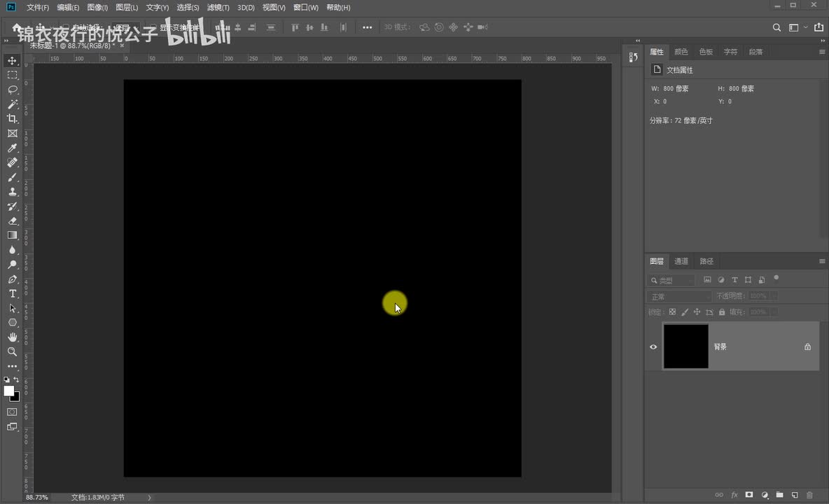
Task: Reset default foreground and background colors
Action: point(6,379)
